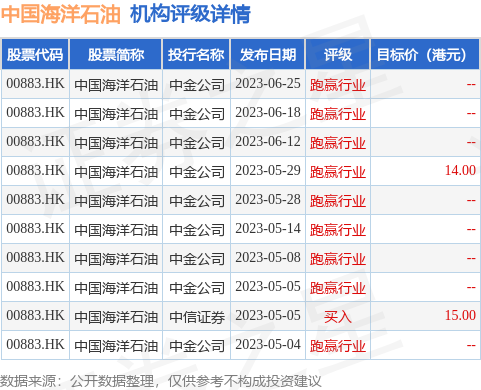Click the 中信证券 bank name cell
The image size is (481, 390).
(x=197, y=317)
